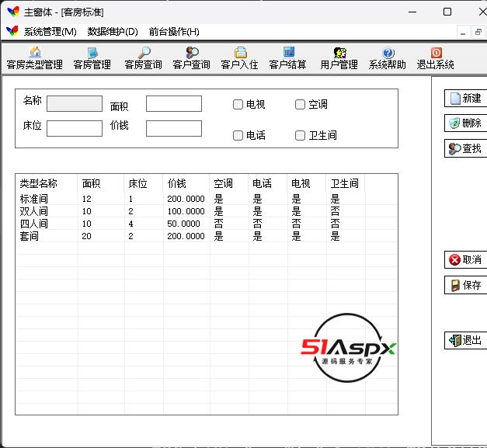Image resolution: width=487 pixels, height=448 pixels.
Task: Click the title bar application logo
Action: tap(13, 12)
